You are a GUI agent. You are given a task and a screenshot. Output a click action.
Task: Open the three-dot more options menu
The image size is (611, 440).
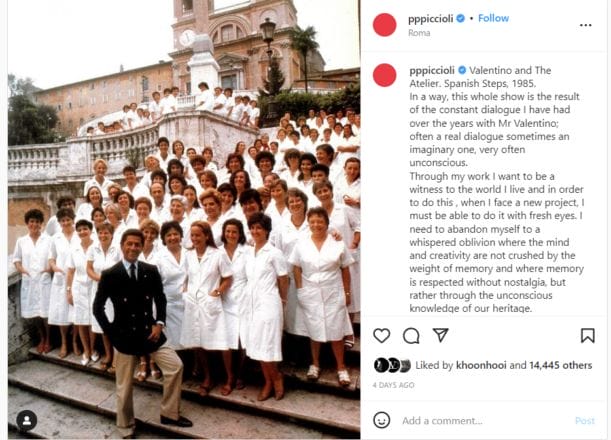point(585,25)
